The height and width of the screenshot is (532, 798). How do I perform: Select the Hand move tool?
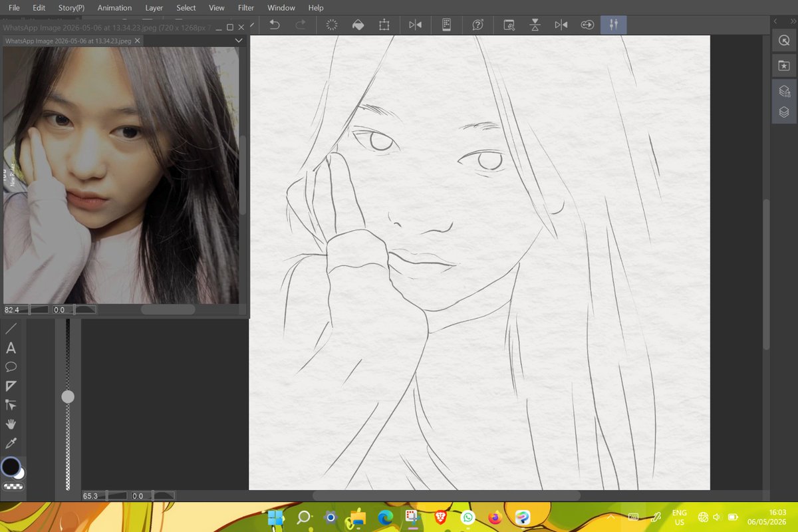[11, 424]
